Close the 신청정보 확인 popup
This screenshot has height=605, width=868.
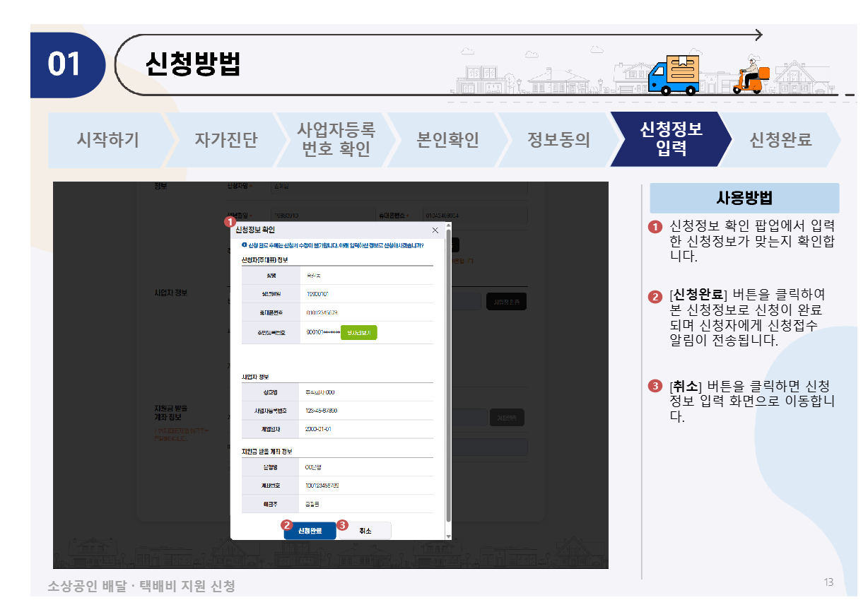pos(435,230)
